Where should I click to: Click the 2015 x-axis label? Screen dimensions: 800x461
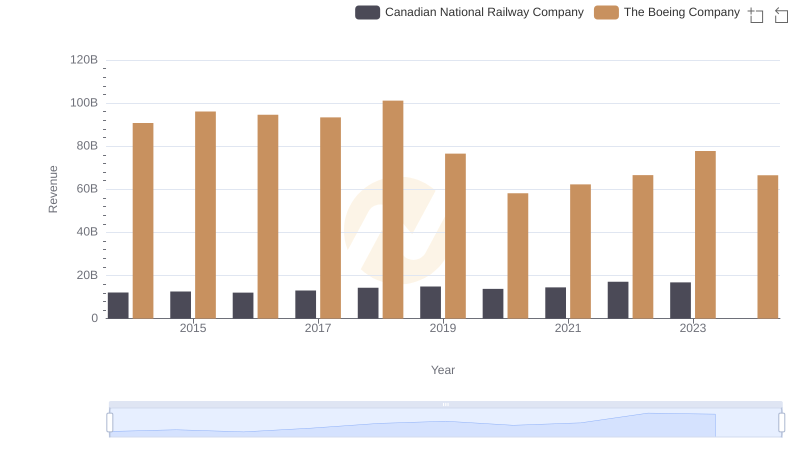coord(193,328)
